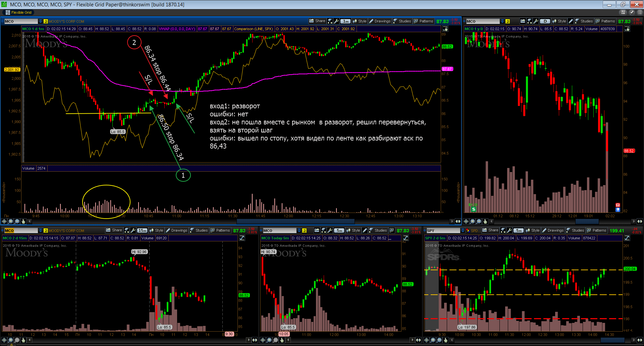Open Studies on top-right daily chart
The image size is (644, 346).
[584, 21]
